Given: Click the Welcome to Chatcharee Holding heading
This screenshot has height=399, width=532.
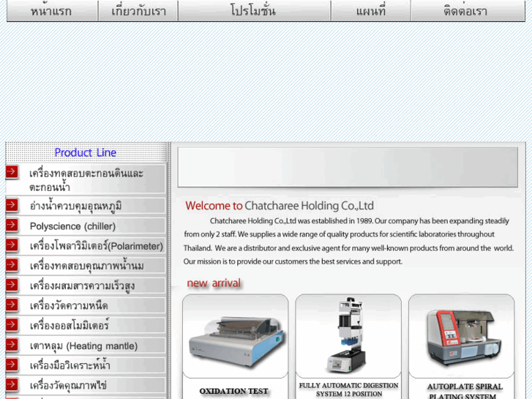Looking at the screenshot, I should pyautogui.click(x=280, y=206).
